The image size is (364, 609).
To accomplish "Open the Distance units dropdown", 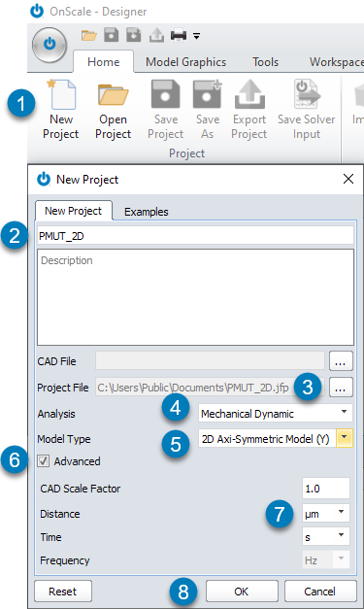I will point(326,514).
